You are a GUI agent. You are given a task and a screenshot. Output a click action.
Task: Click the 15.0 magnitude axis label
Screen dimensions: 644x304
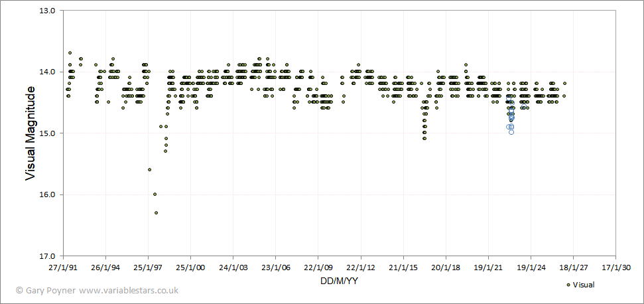point(48,133)
